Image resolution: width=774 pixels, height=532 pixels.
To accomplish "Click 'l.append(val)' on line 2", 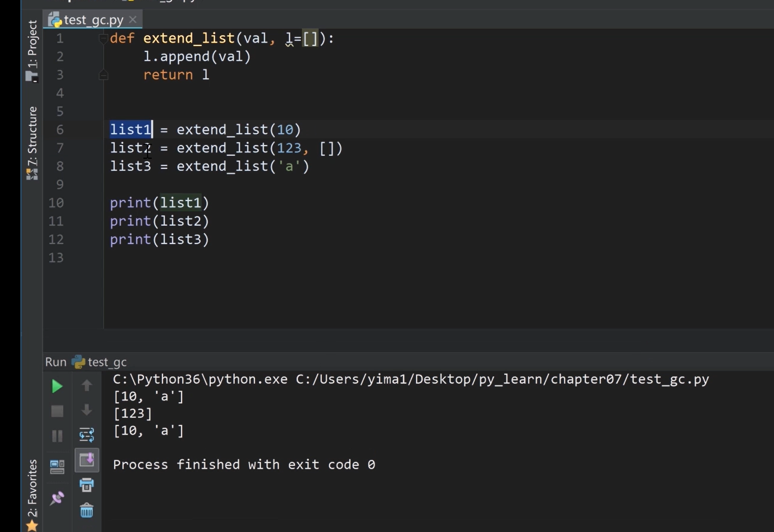I will (x=197, y=56).
